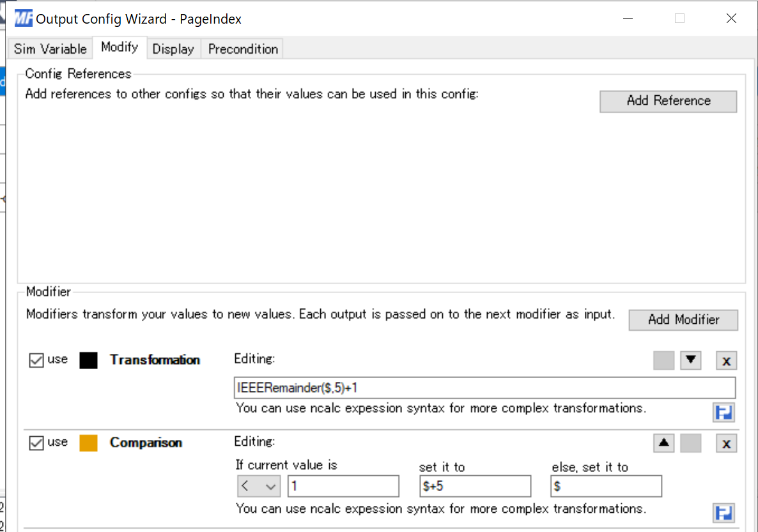Delete the Comparison modifier
758x532 pixels.
[x=726, y=443]
